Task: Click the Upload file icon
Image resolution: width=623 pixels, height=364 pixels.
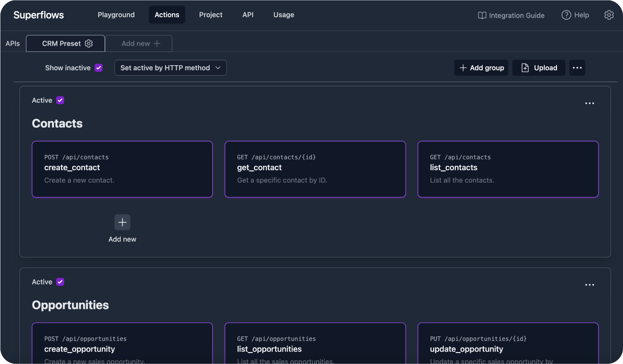Action: (525, 68)
